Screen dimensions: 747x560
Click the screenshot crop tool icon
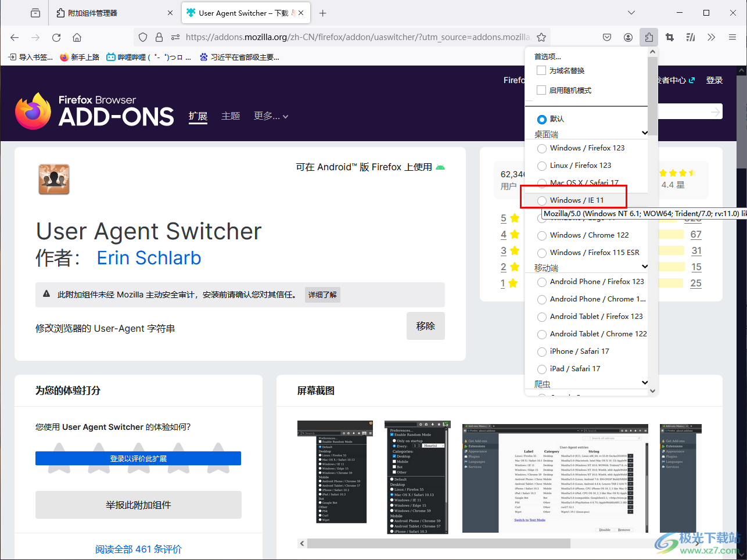670,37
